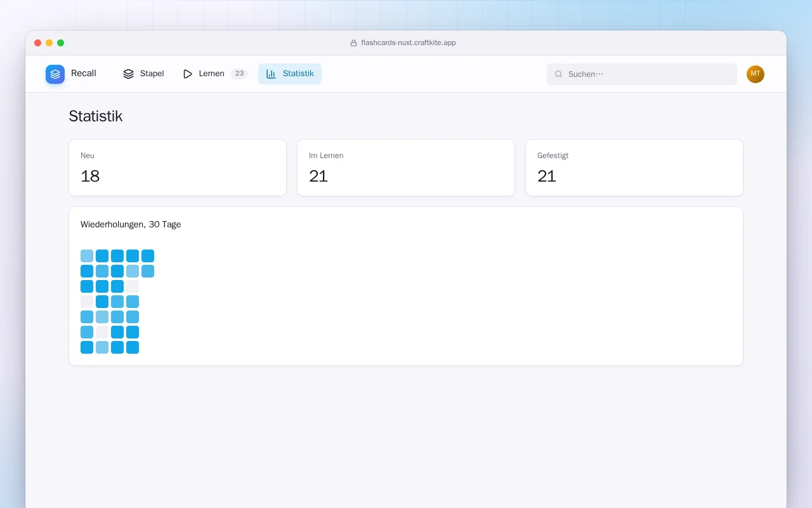
Task: Click the flashcards-nuxt.craftkite.app URL
Action: (409, 43)
